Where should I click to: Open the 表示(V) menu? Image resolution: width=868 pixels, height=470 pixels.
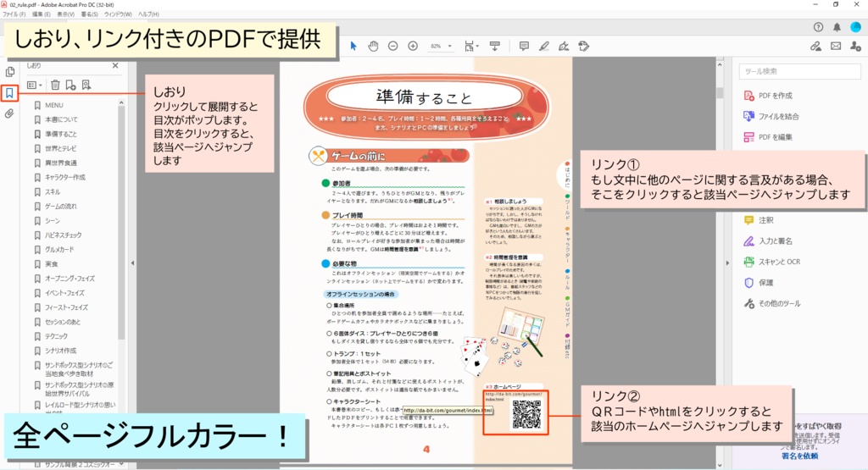(65, 14)
